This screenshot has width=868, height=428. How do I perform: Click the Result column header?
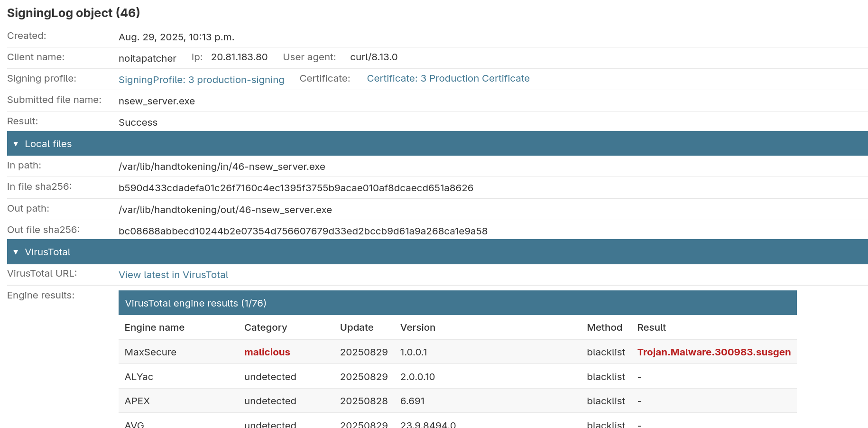651,327
